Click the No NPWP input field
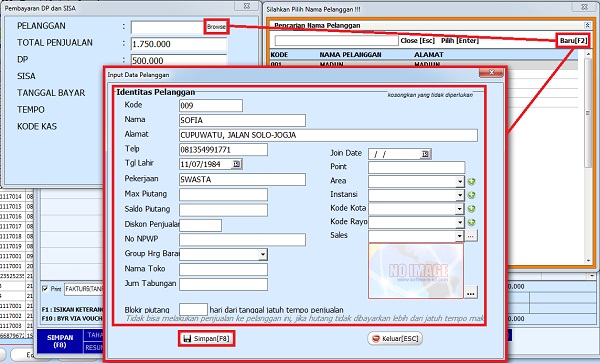Screen dimensions: 600x363 tap(242, 240)
